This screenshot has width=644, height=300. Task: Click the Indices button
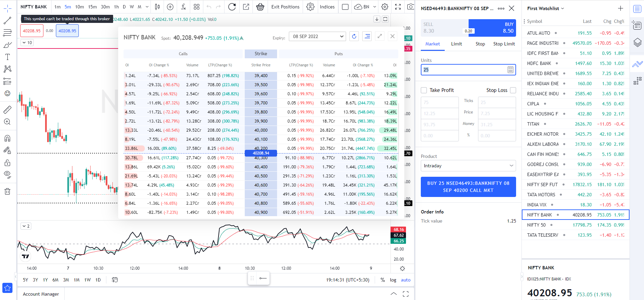tap(327, 7)
